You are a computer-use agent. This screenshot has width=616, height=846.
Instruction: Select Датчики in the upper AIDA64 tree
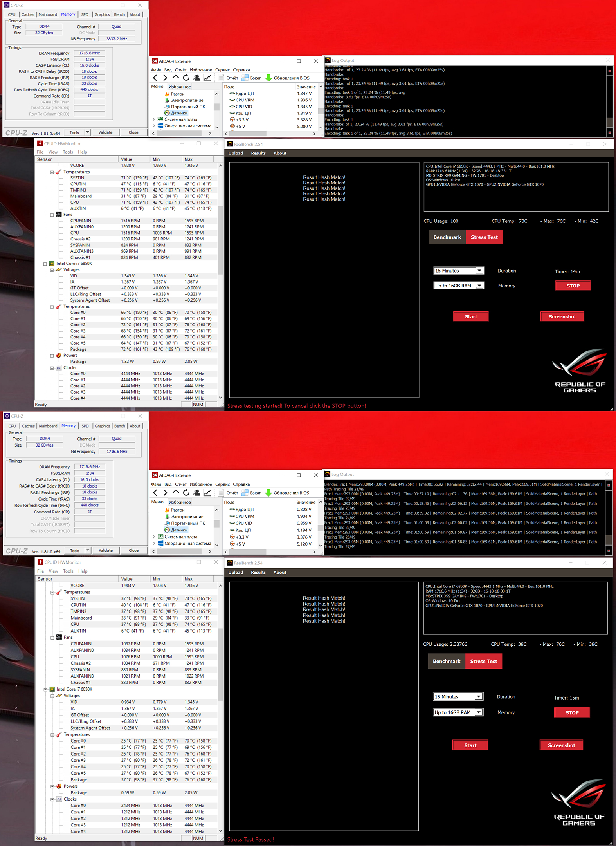[179, 113]
